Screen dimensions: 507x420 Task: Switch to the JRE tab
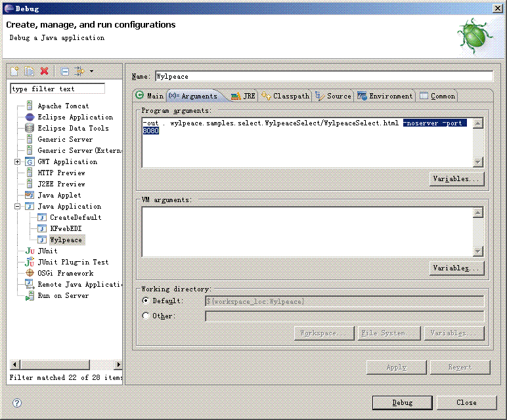[x=243, y=96]
